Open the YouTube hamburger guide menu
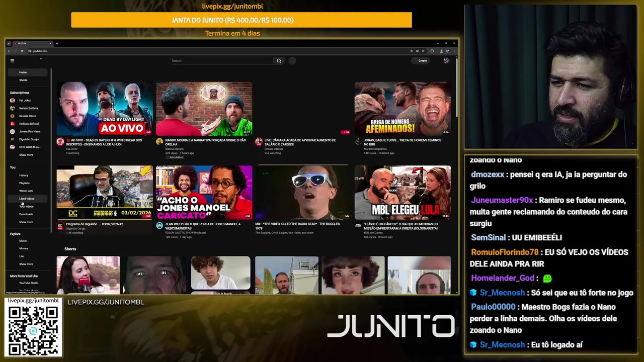 coord(12,60)
